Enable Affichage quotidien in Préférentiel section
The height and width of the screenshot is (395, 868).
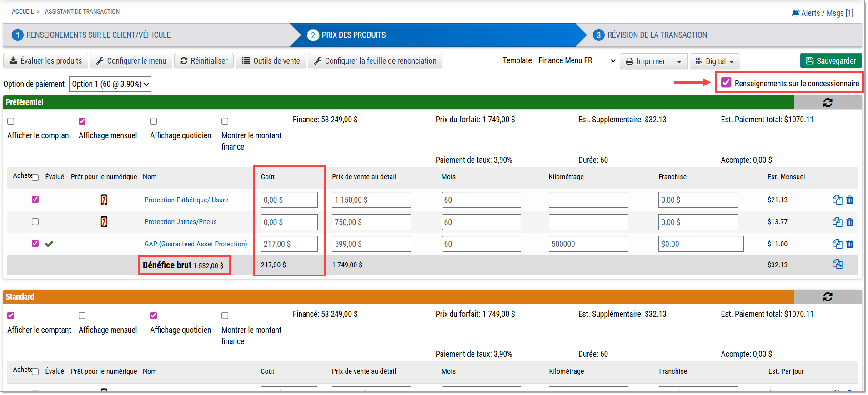(x=154, y=121)
